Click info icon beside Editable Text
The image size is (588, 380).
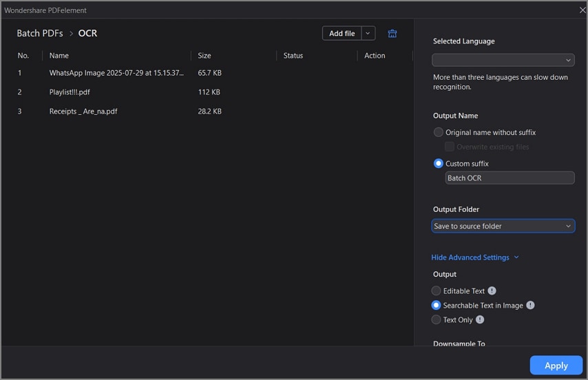tap(492, 291)
